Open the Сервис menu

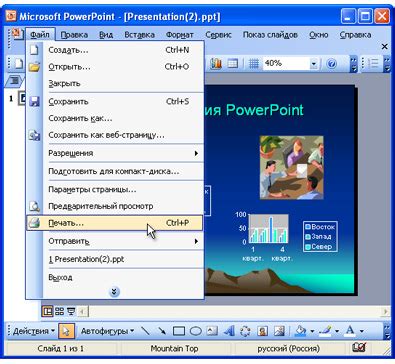218,35
